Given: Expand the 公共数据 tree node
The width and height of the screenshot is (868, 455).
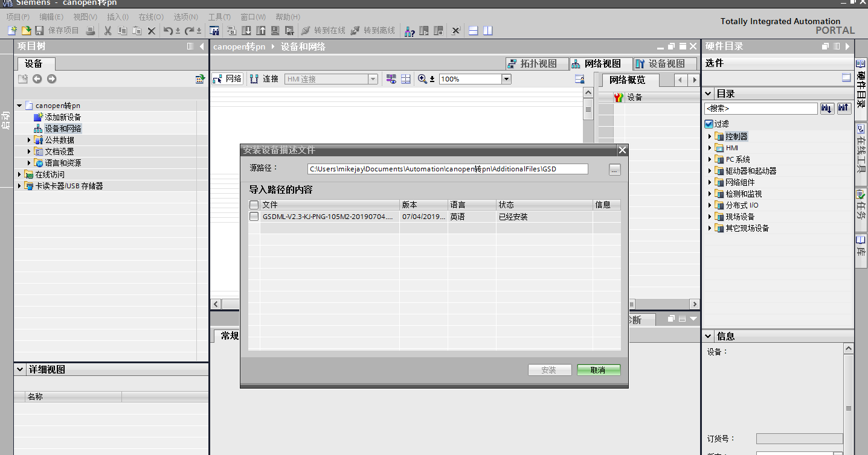Looking at the screenshot, I should [29, 140].
